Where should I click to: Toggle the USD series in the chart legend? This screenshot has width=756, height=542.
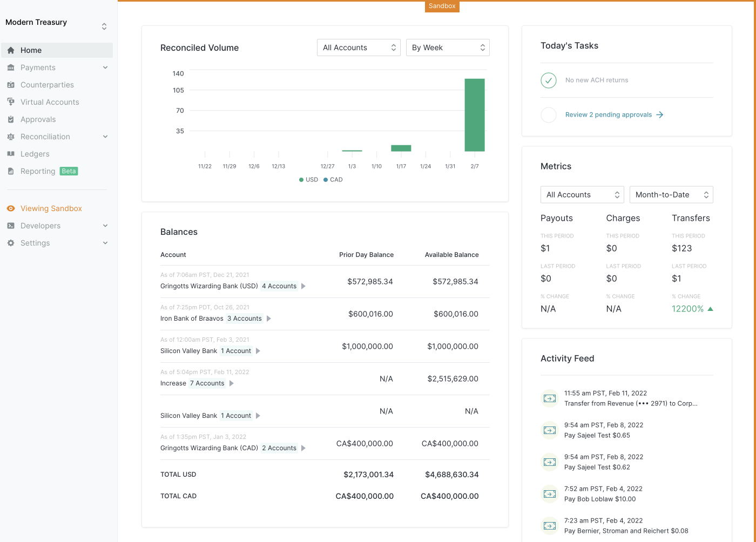[308, 179]
